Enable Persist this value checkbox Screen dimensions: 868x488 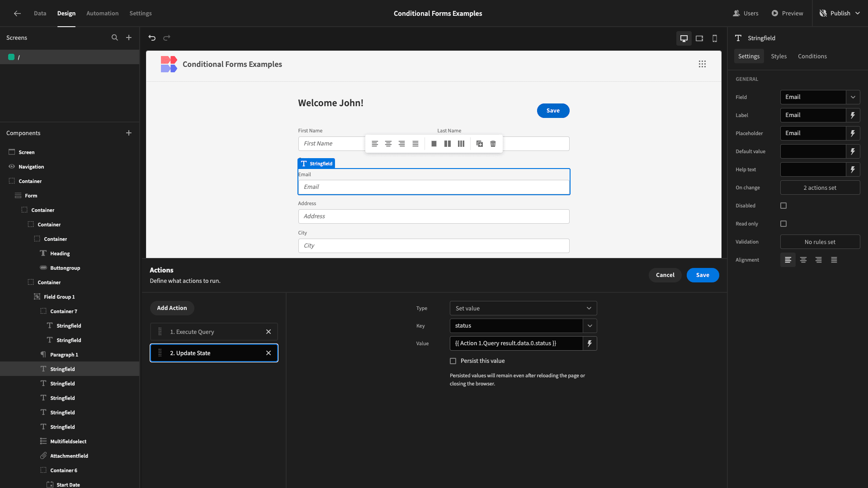coord(453,361)
